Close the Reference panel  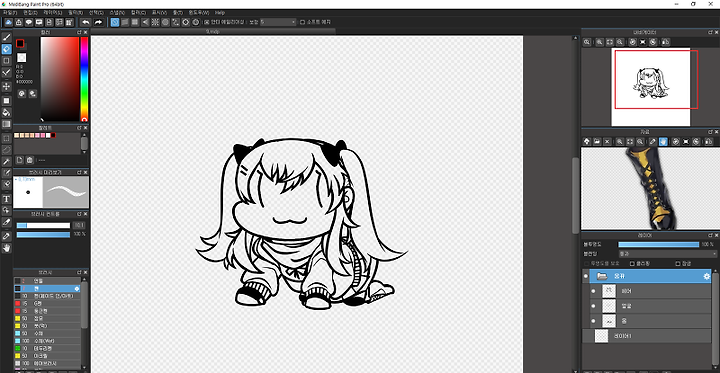pos(716,132)
